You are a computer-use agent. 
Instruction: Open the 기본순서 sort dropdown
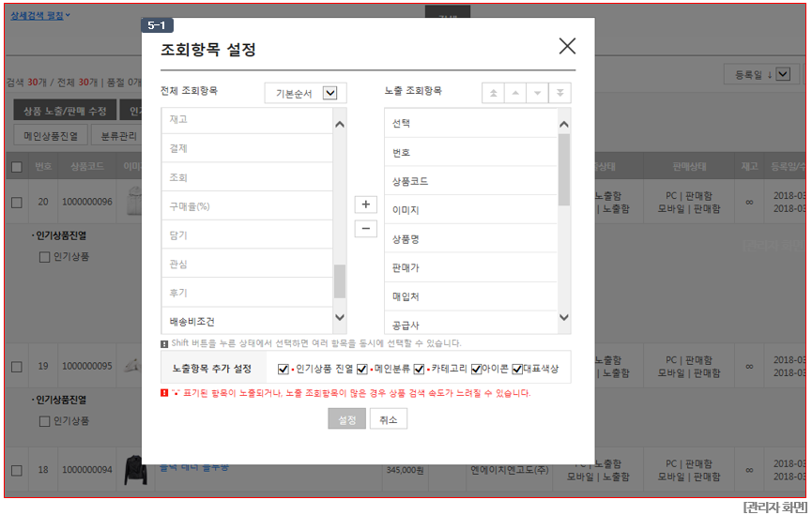coord(305,93)
